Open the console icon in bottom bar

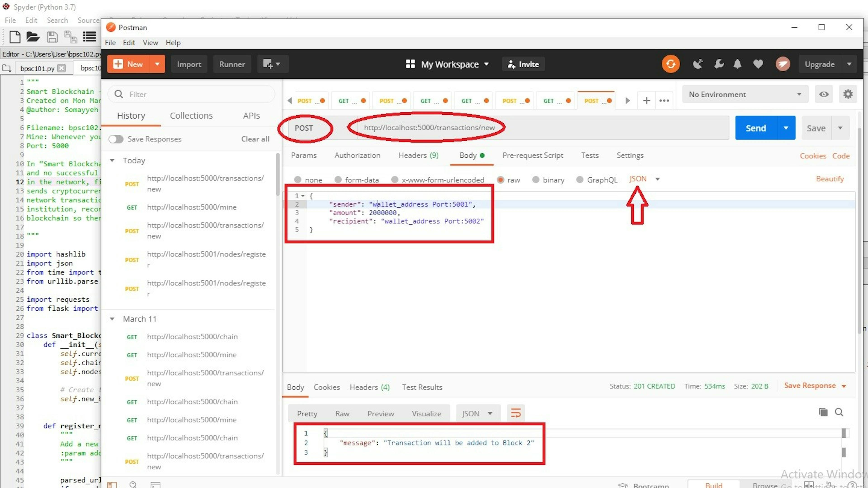(x=155, y=485)
